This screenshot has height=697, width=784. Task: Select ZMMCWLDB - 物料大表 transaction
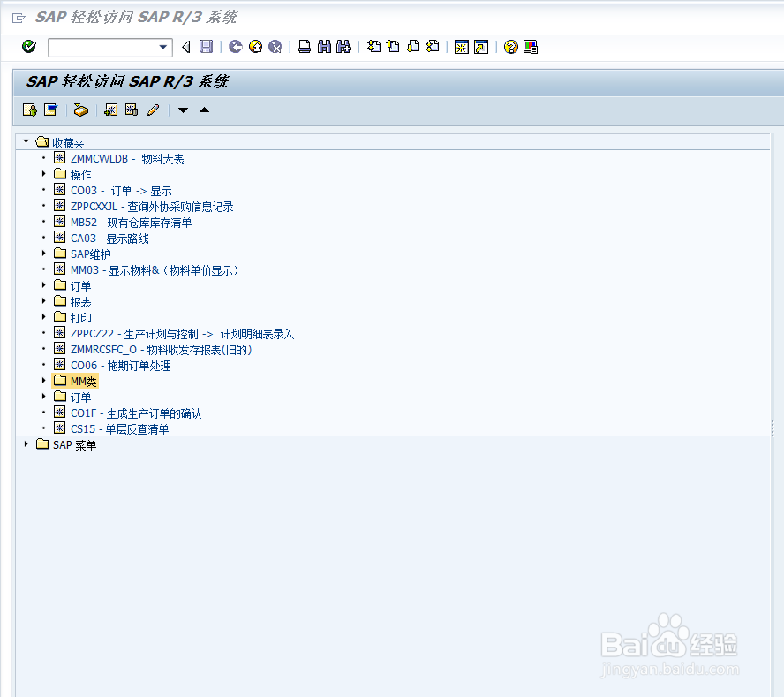point(127,159)
